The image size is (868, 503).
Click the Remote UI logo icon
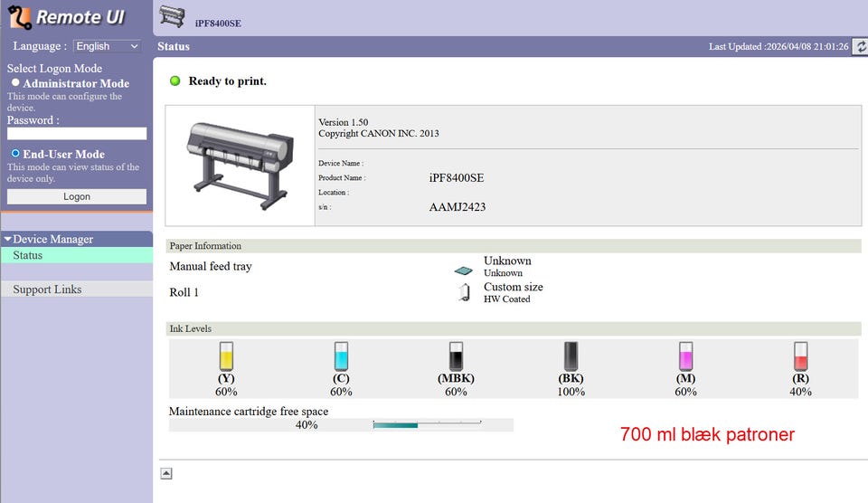click(19, 16)
